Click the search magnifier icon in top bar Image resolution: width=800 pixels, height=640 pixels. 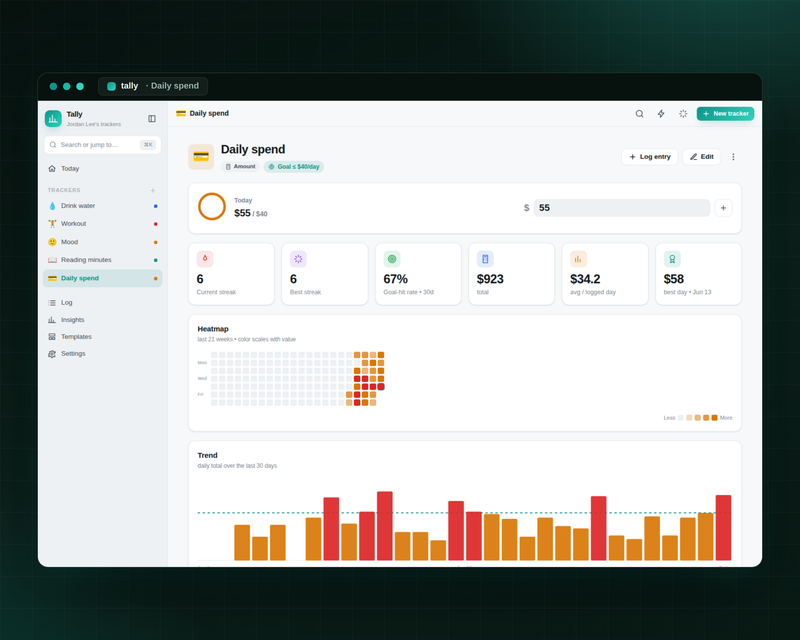coord(639,114)
